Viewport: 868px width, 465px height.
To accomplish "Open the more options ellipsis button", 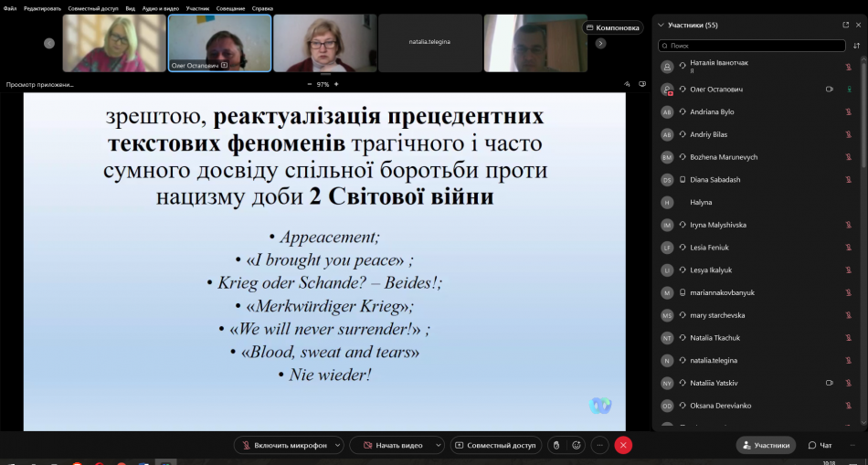I will coord(599,445).
